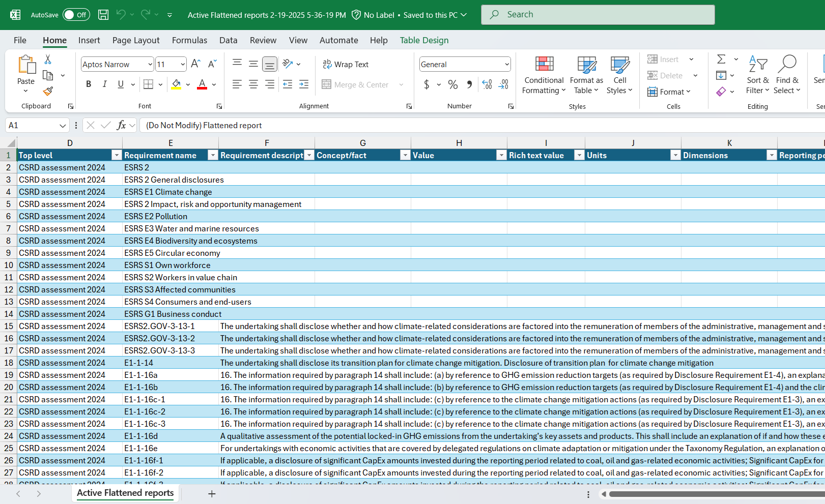Screen dimensions: 825x504
Task: Expand the Name Box dropdown
Action: 63,126
